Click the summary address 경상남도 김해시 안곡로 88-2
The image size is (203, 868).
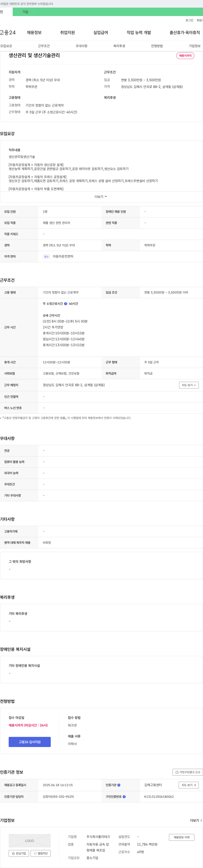click(x=152, y=87)
